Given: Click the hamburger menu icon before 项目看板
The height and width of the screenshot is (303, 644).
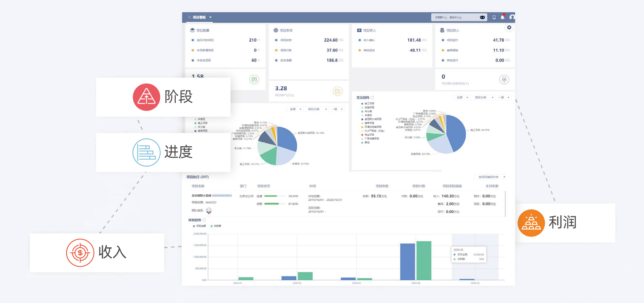Looking at the screenshot, I should coord(189,17).
